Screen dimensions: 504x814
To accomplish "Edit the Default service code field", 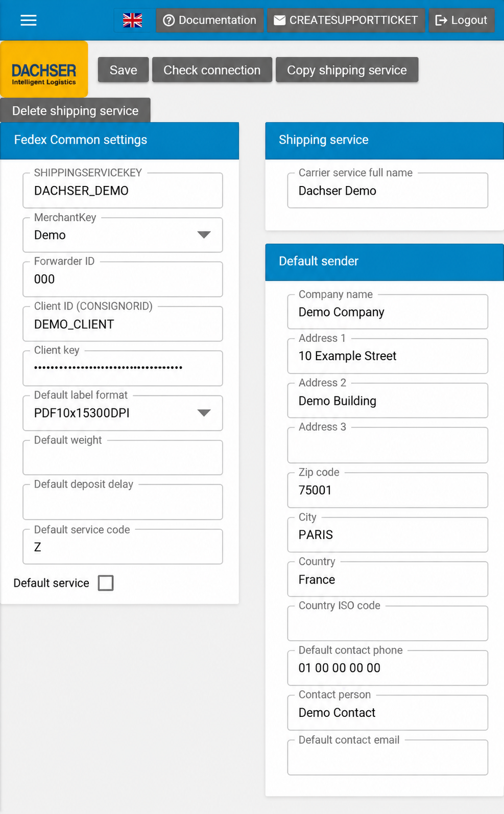I will click(x=123, y=547).
